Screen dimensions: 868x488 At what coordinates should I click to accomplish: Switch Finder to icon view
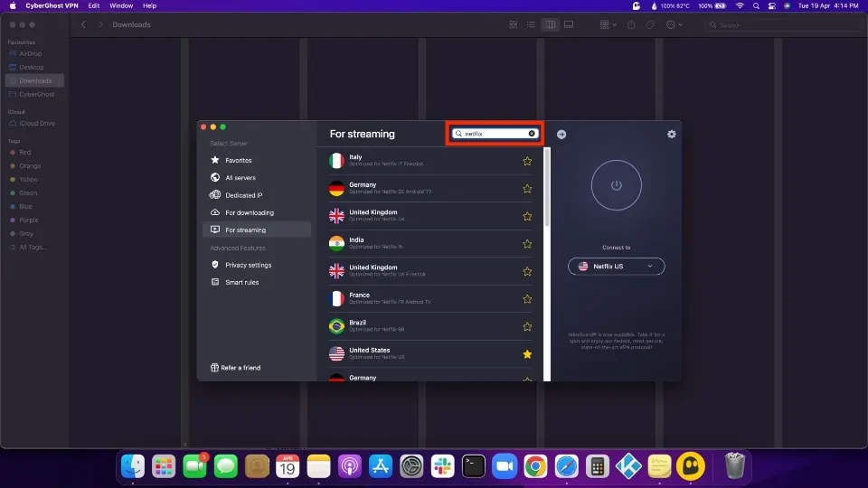(x=514, y=24)
